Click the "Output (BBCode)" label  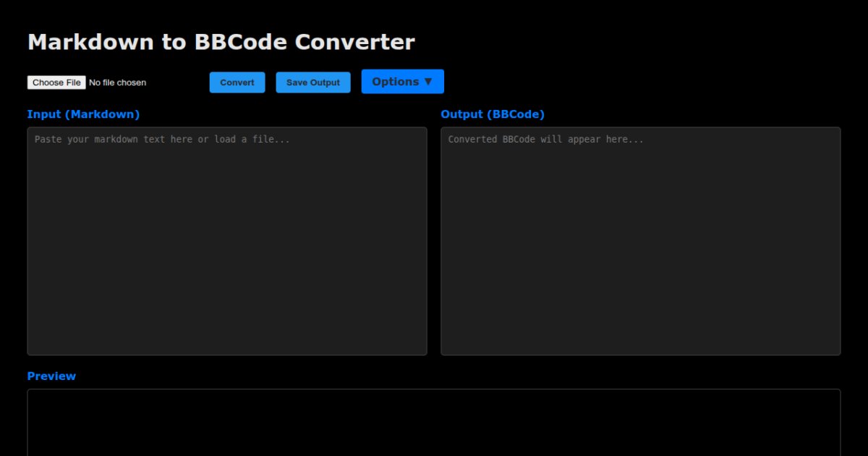[x=492, y=114]
